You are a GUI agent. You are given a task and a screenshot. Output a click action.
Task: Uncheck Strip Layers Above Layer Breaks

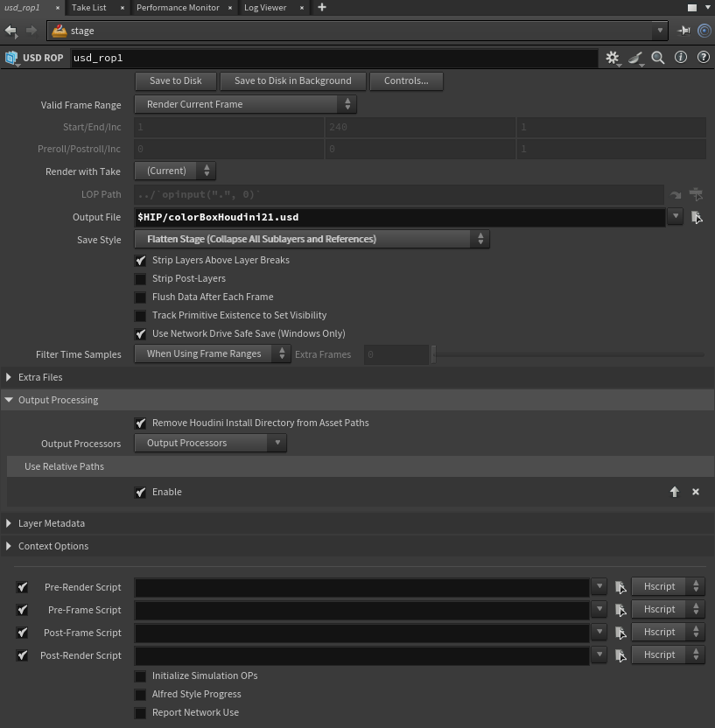point(141,260)
